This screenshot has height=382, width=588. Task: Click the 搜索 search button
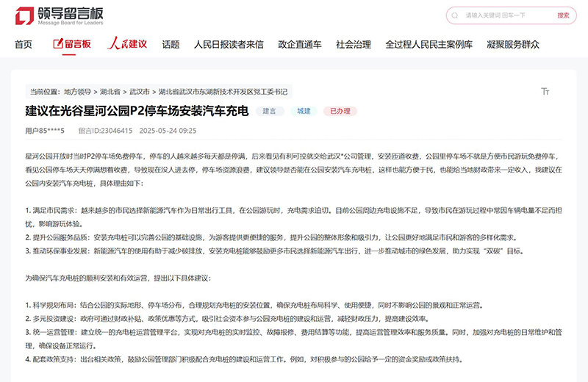coord(562,15)
